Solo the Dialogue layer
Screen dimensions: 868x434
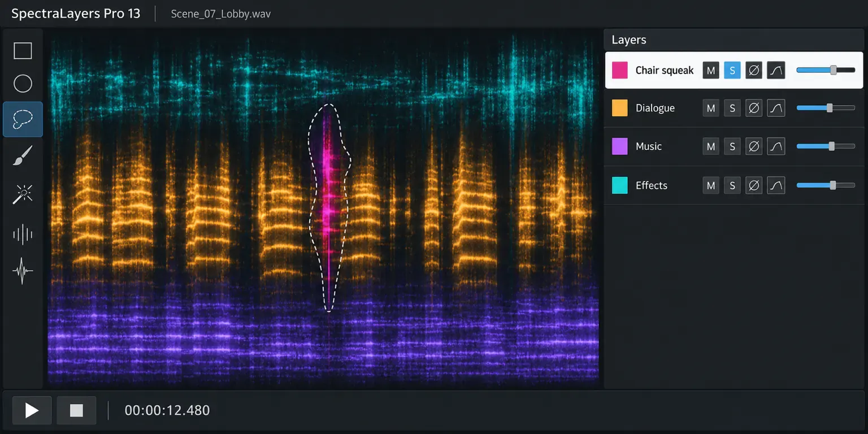[732, 108]
